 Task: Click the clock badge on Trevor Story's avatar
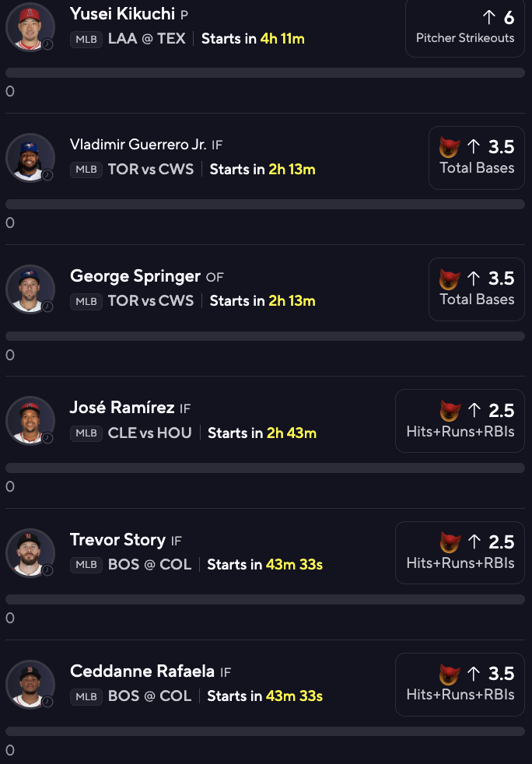(47, 570)
